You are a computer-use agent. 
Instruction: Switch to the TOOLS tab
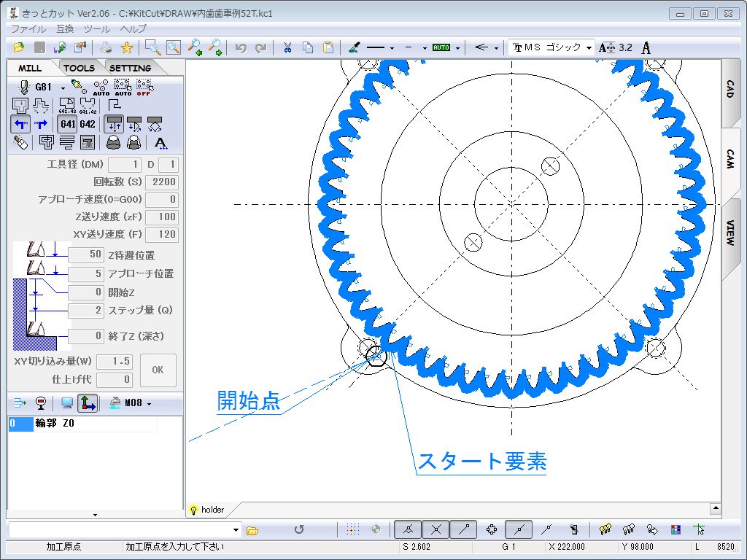79,68
